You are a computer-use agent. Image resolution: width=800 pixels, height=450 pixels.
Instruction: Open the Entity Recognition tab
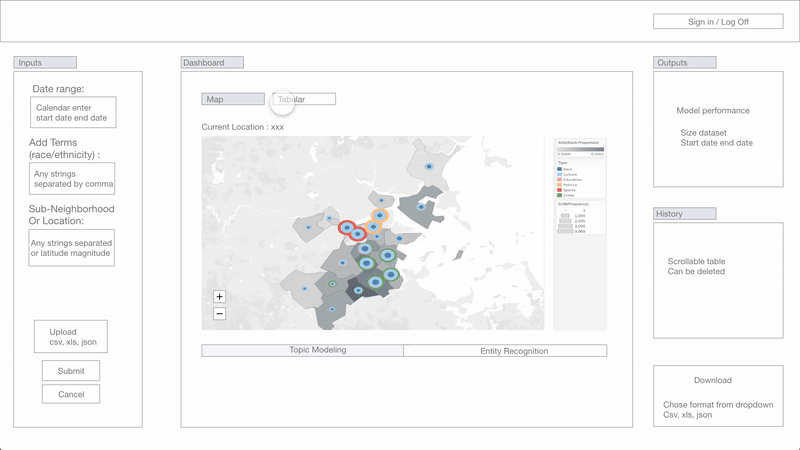click(x=505, y=351)
